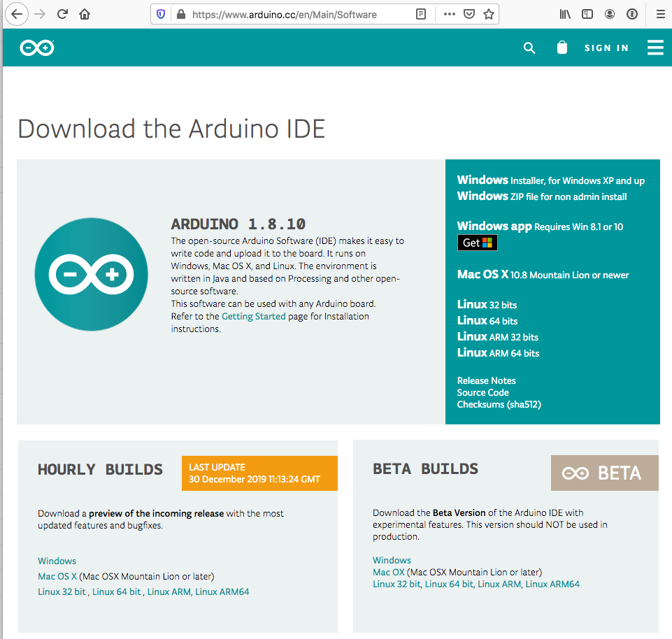Open Arduino site search
The width and height of the screenshot is (672, 639).
(529, 48)
